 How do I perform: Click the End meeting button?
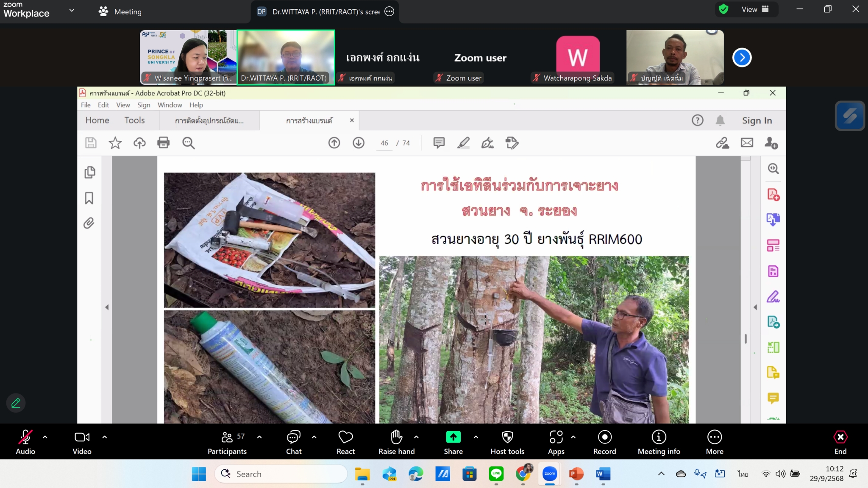[840, 437]
